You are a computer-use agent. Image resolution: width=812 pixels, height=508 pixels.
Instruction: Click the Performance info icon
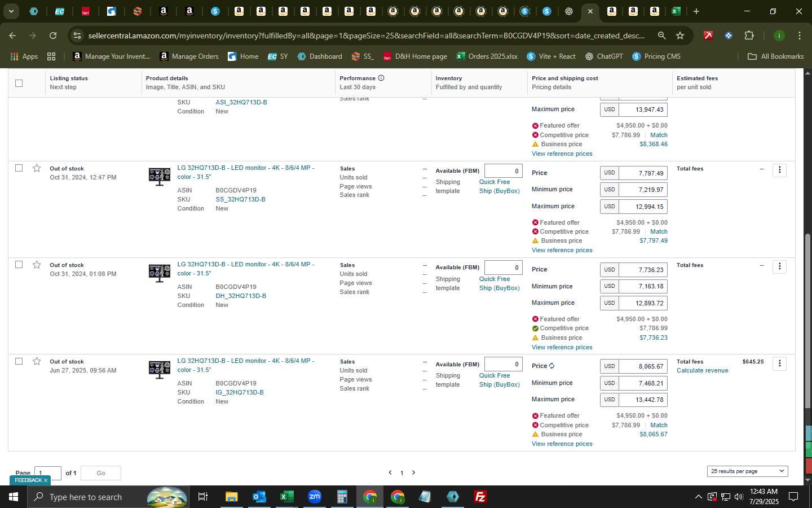click(x=381, y=78)
